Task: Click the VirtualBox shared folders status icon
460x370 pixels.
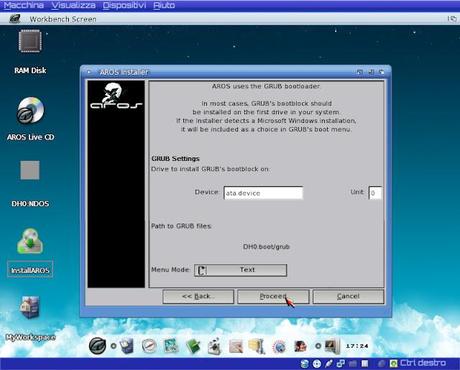Action: coord(353,363)
